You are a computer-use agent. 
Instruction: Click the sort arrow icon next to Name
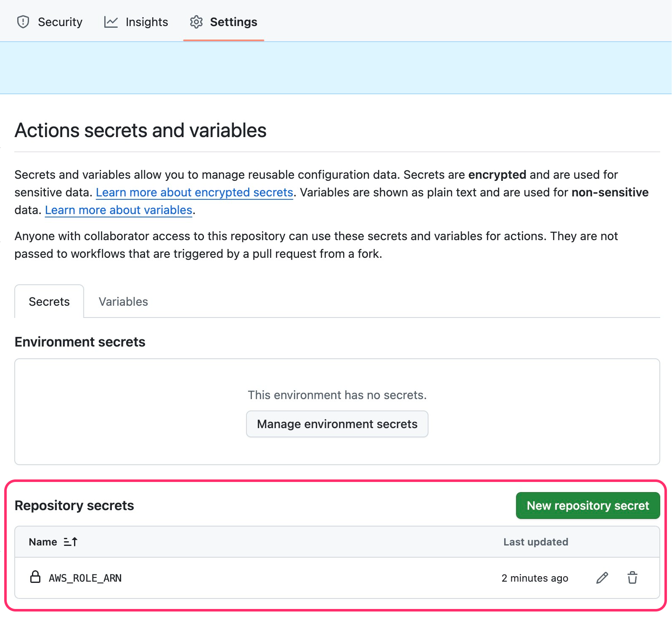click(x=71, y=542)
